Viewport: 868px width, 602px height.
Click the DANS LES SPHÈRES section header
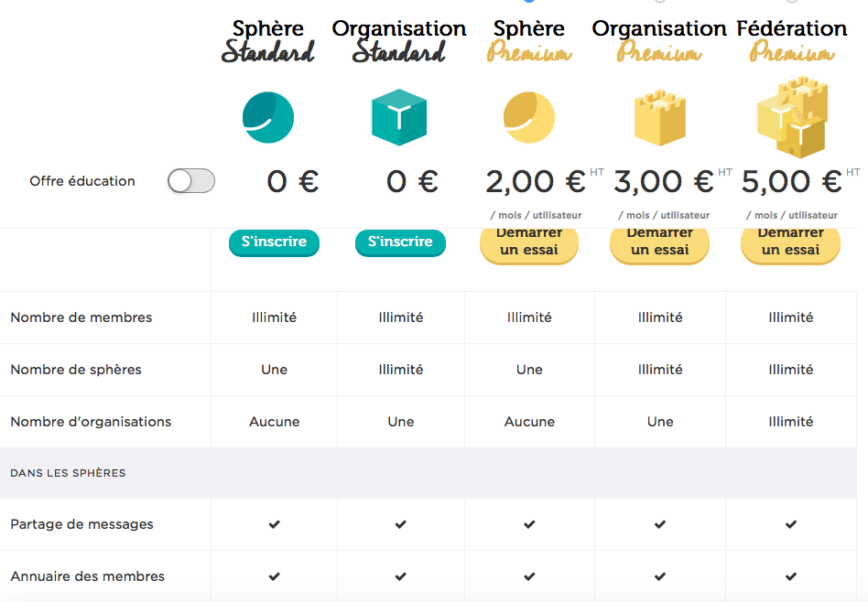pos(68,474)
